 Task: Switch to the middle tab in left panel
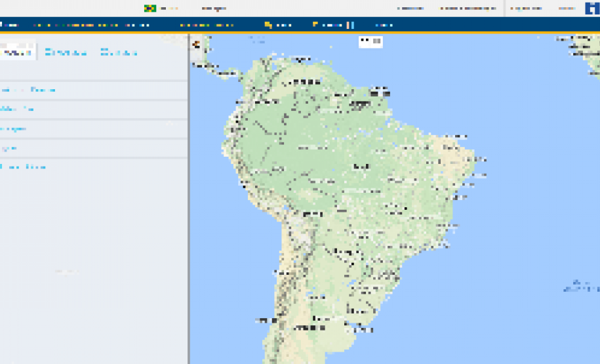click(x=66, y=52)
